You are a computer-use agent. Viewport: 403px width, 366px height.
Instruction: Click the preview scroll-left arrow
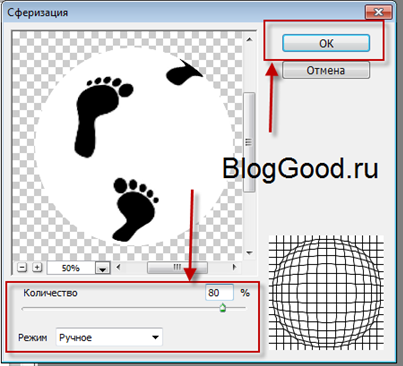click(118, 267)
